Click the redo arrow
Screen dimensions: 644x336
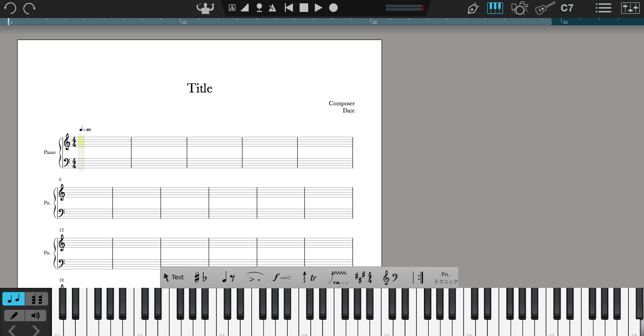30,8
